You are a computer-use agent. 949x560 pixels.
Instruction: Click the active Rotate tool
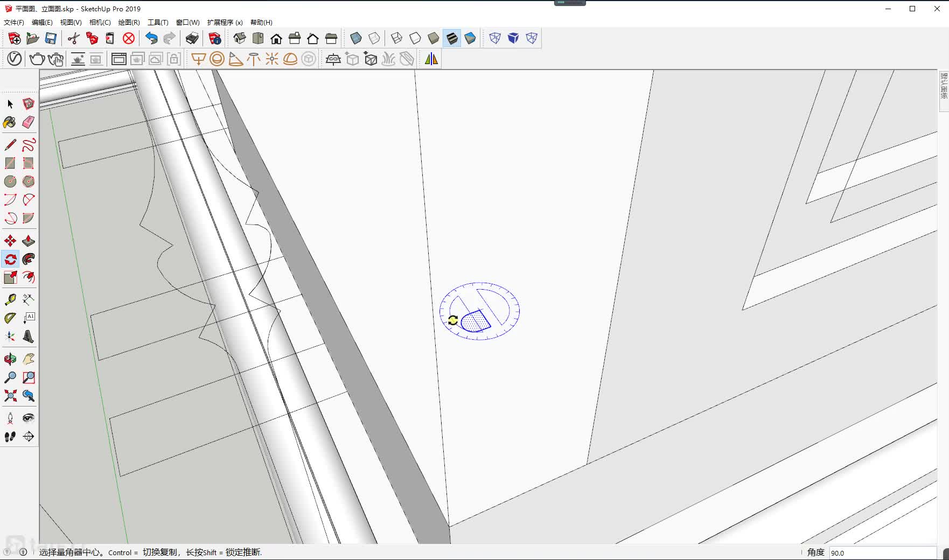coord(10,259)
